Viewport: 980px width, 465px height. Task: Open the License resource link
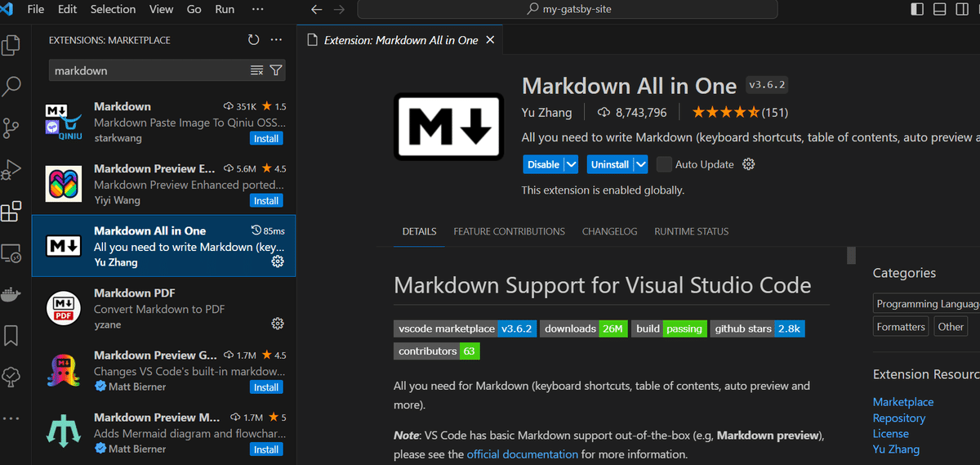click(891, 433)
